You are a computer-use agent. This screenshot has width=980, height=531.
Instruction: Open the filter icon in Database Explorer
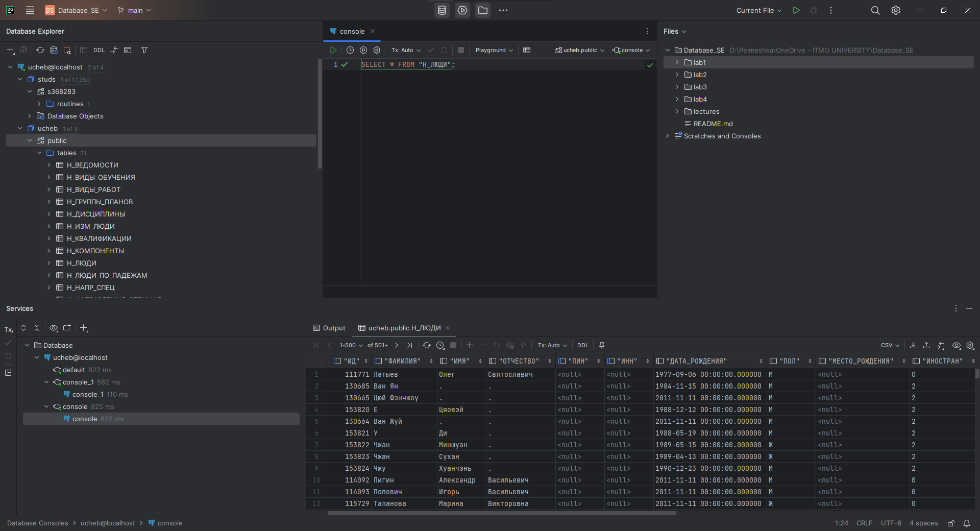[144, 50]
